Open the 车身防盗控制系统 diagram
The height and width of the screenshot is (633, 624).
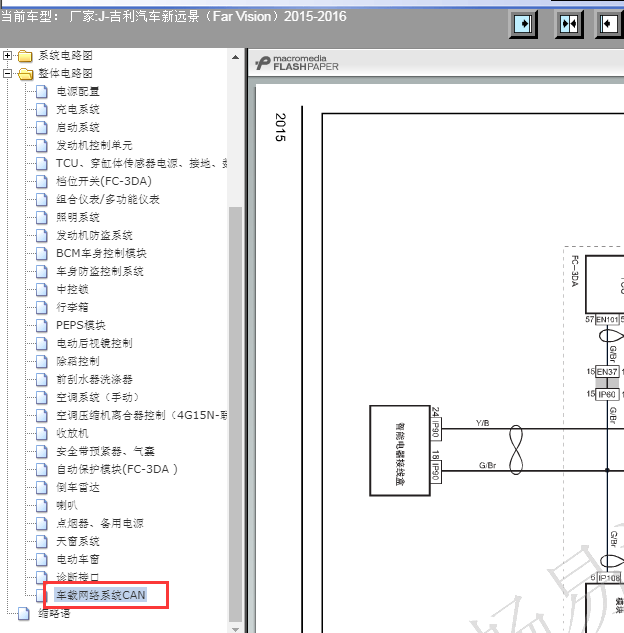tap(100, 271)
